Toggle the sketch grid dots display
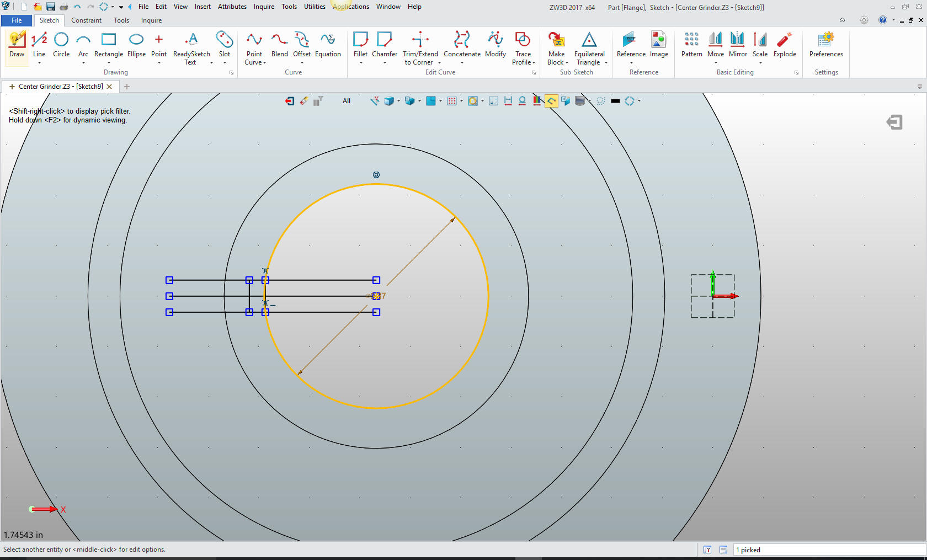The height and width of the screenshot is (560, 927). tap(452, 101)
